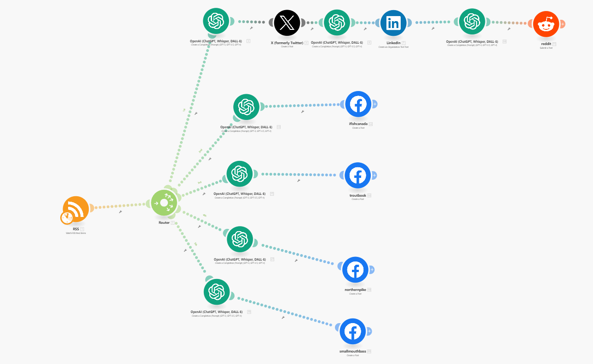The image size is (593, 364).
Task: Open the black X (formerly Twitter) module
Action: pos(287,23)
